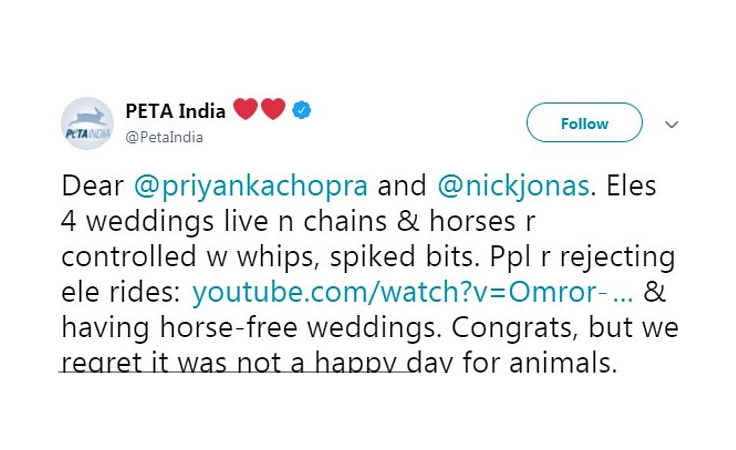Click the 'PETAINDIA' text inside the avatar
736x450 pixels.
pos(87,134)
